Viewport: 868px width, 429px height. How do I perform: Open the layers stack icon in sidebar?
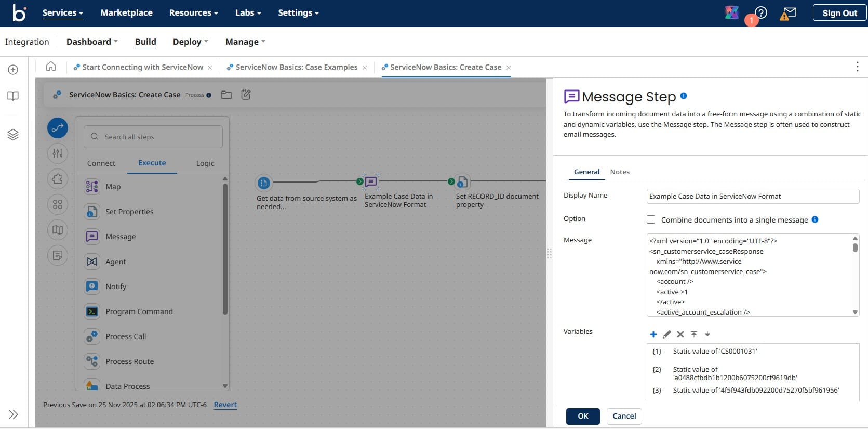(x=13, y=135)
